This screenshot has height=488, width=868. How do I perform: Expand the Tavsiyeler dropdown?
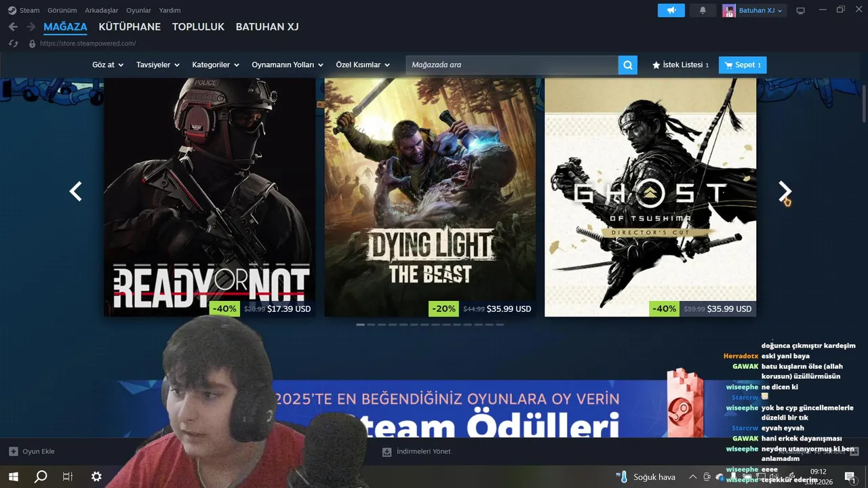pos(158,65)
